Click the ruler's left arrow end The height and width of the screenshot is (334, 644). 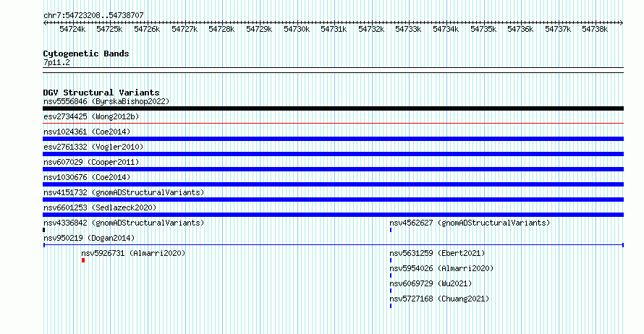coord(45,23)
